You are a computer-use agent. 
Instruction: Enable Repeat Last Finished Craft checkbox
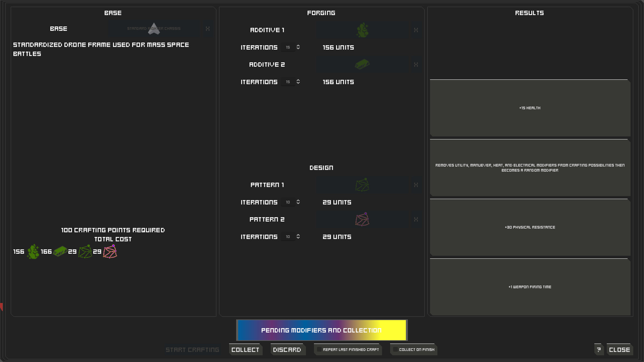(x=319, y=350)
